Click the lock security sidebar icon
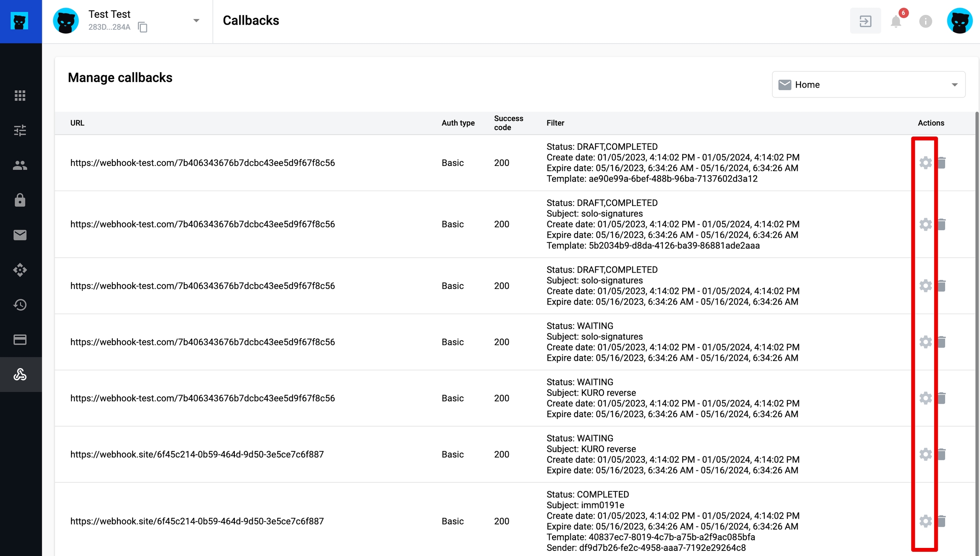 (20, 200)
